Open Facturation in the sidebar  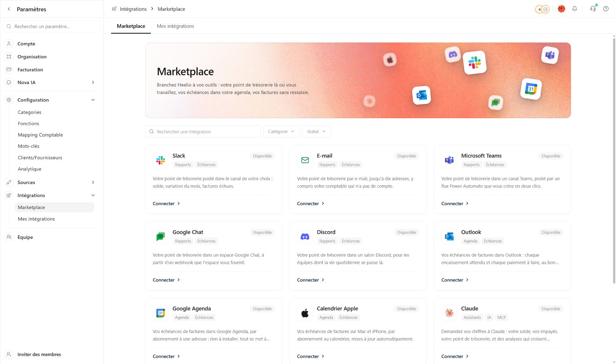(30, 70)
